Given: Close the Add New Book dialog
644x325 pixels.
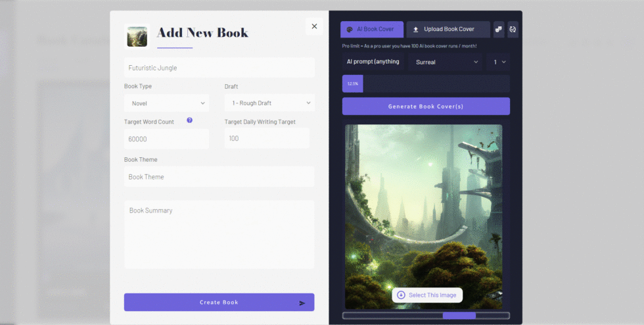Looking at the screenshot, I should [x=314, y=26].
